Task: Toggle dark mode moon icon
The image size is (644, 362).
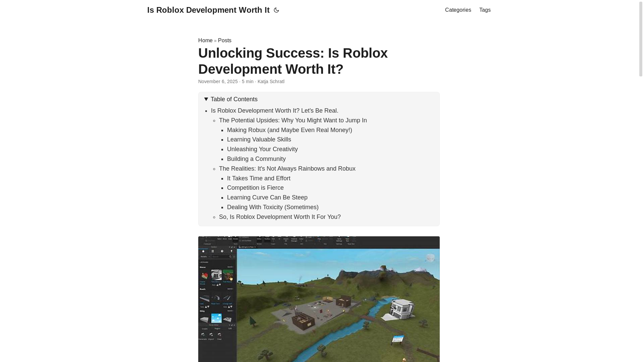Action: pyautogui.click(x=276, y=10)
